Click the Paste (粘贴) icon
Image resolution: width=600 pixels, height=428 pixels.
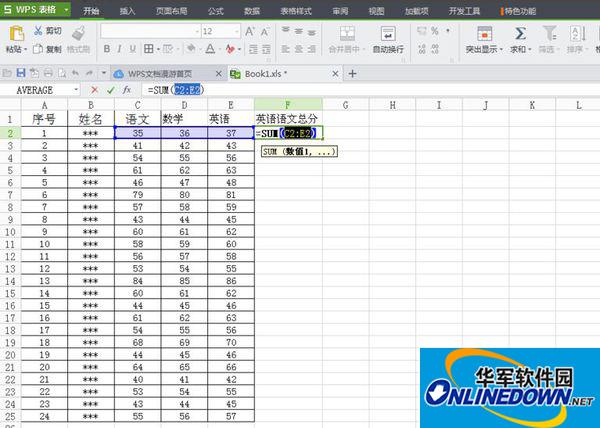(x=16, y=34)
